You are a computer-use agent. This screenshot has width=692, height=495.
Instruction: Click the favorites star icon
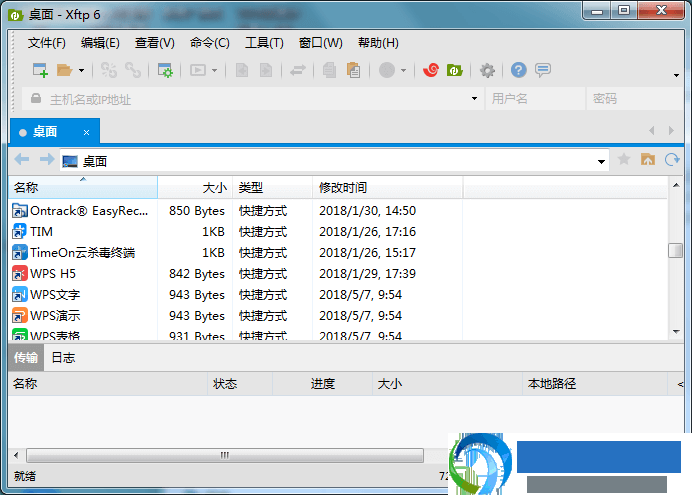[624, 159]
